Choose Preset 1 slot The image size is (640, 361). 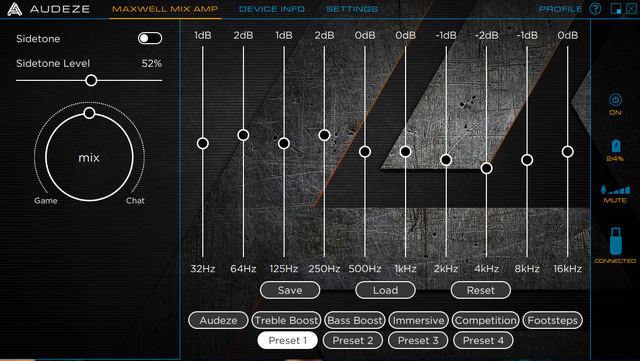pos(287,340)
